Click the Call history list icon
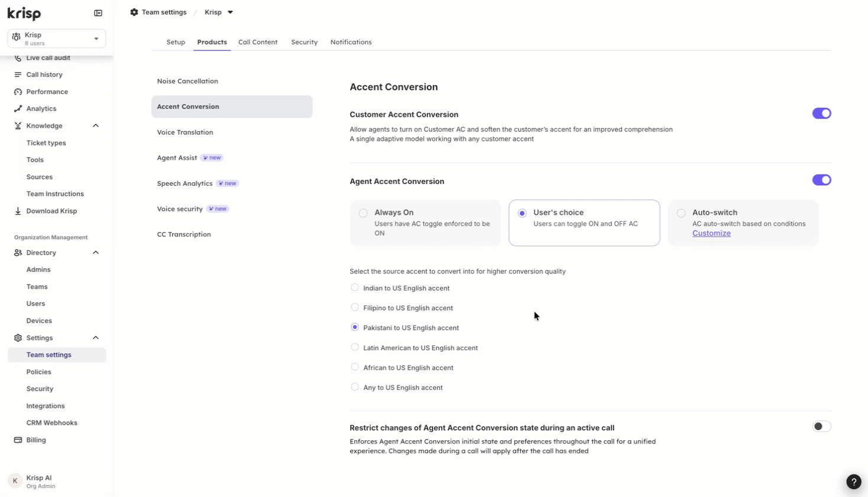 [18, 75]
